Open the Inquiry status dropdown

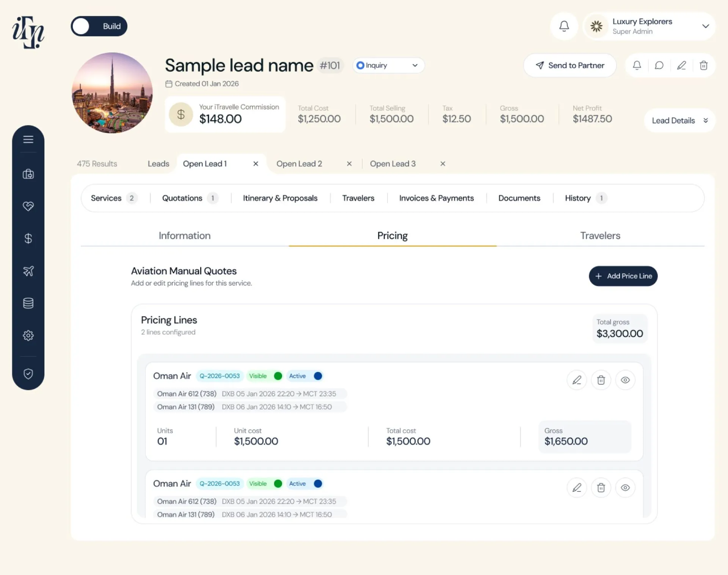388,65
